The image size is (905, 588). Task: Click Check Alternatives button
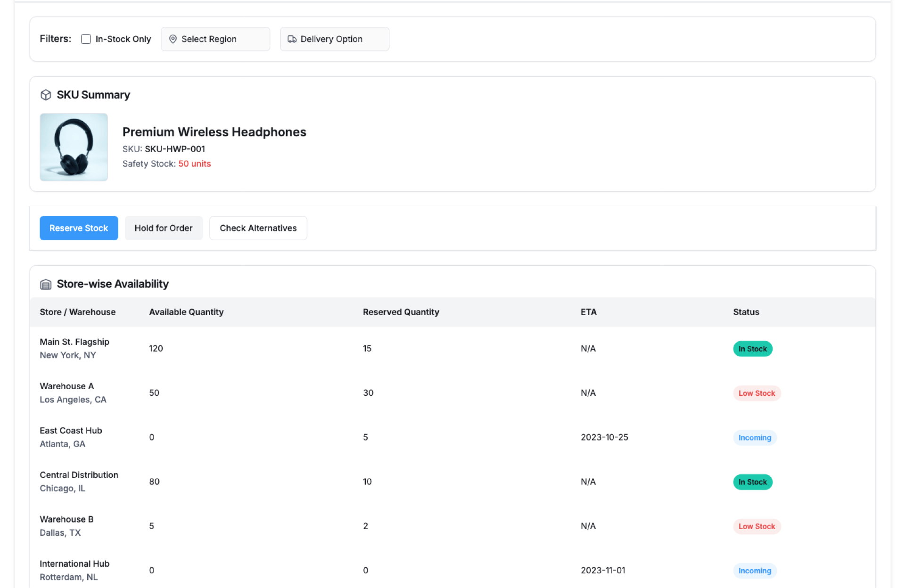coord(258,228)
